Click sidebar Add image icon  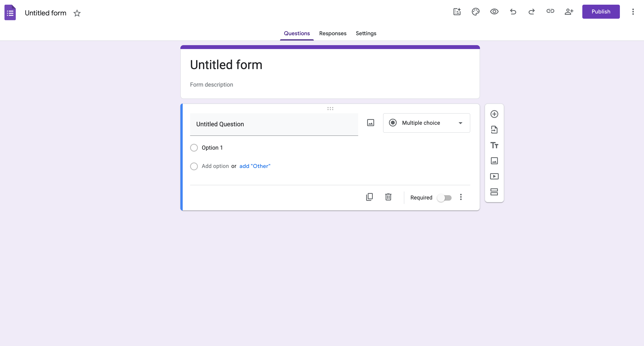click(494, 161)
